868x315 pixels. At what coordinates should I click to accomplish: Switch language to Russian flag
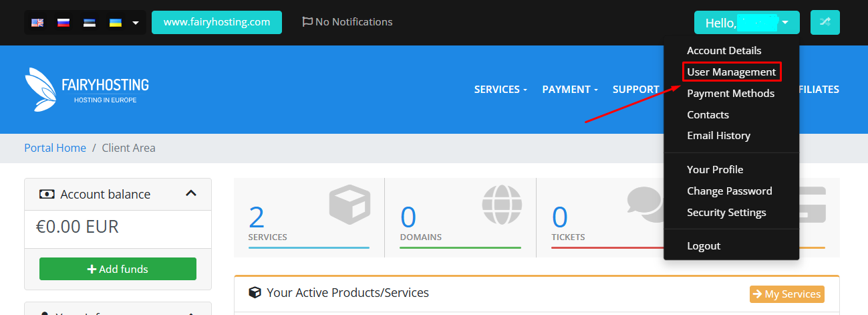63,22
